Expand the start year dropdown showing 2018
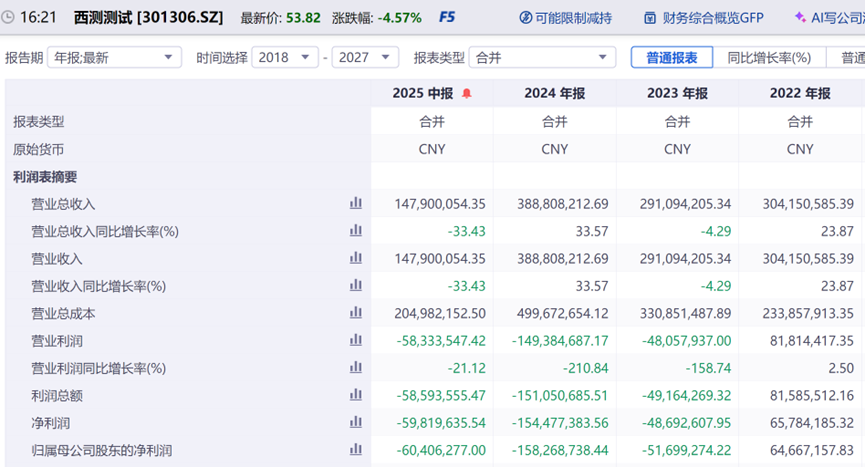Screen dimensions: 865x467 tap(285, 58)
